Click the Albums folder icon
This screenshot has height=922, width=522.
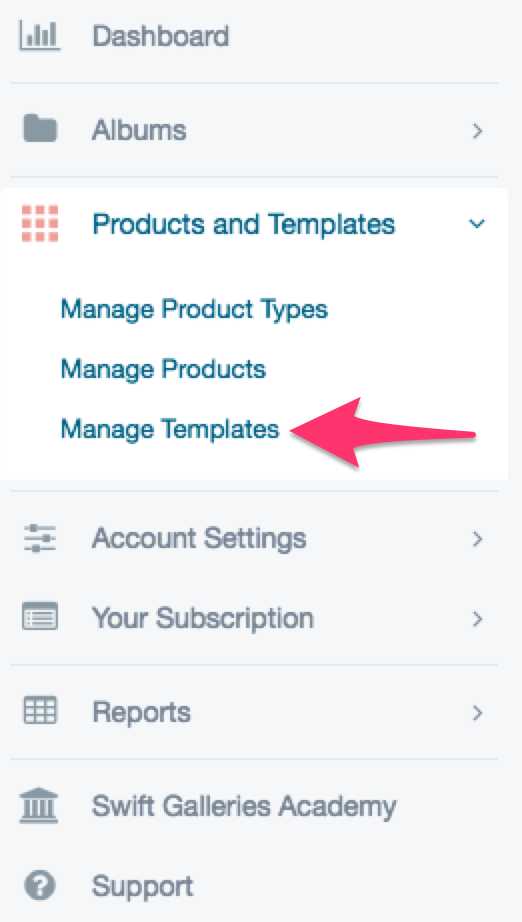pos(39,129)
